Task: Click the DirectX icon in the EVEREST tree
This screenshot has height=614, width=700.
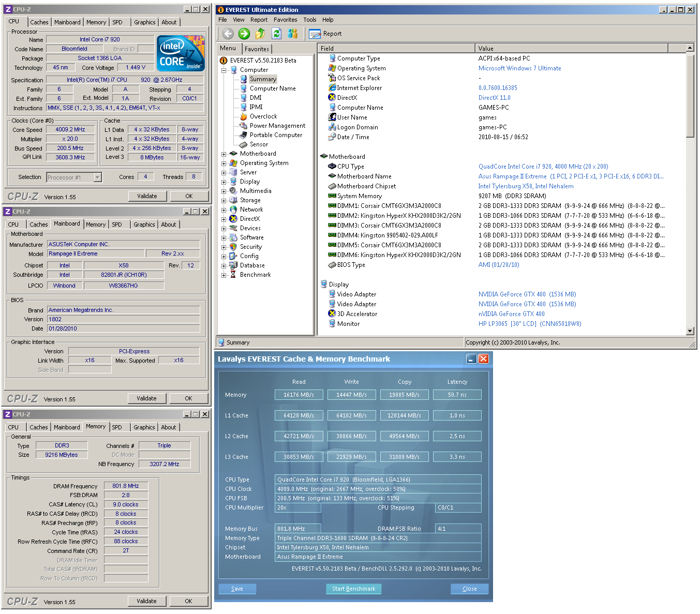Action: click(x=233, y=219)
